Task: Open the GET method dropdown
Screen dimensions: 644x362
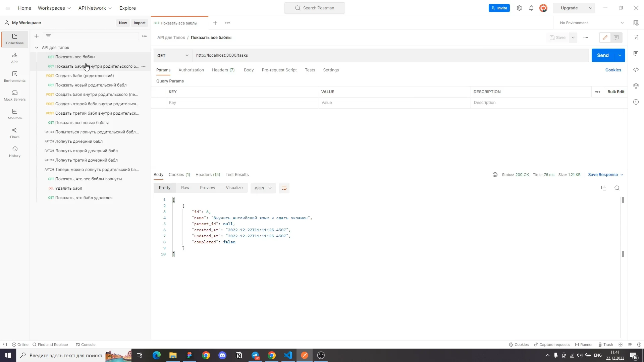Action: [x=173, y=55]
